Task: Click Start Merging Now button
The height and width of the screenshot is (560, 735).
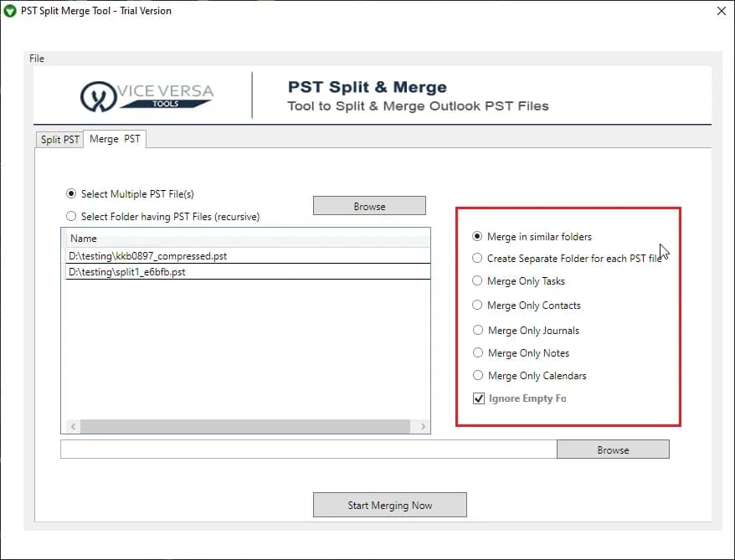Action: (x=390, y=505)
